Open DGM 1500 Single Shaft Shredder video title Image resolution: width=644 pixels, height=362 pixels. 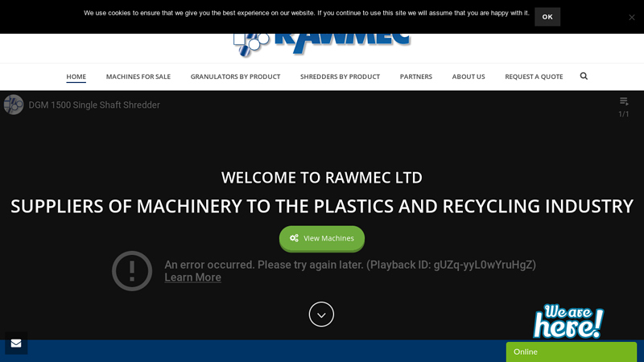pyautogui.click(x=94, y=105)
